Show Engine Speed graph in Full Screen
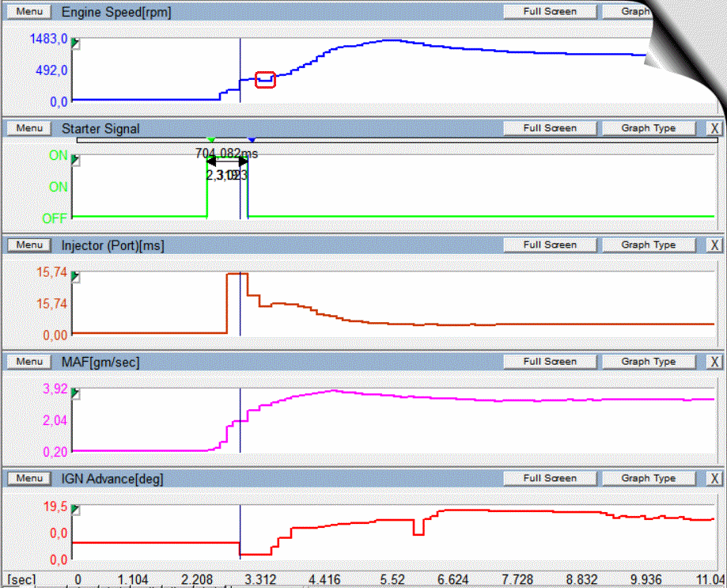This screenshot has width=727, height=588. (x=550, y=12)
